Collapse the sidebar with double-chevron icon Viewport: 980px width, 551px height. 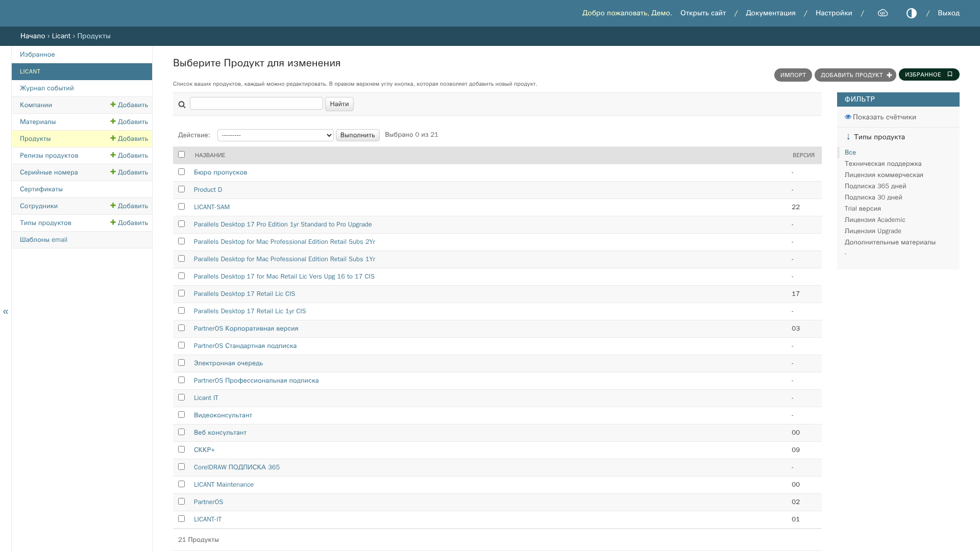(x=6, y=311)
